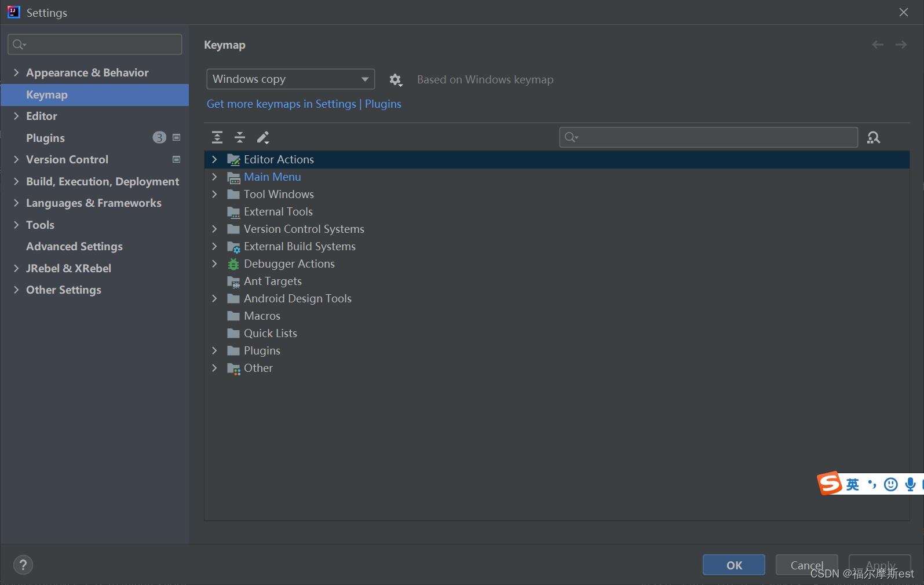The height and width of the screenshot is (585, 924).
Task: Select the Quick Lists tree row
Action: 557,333
